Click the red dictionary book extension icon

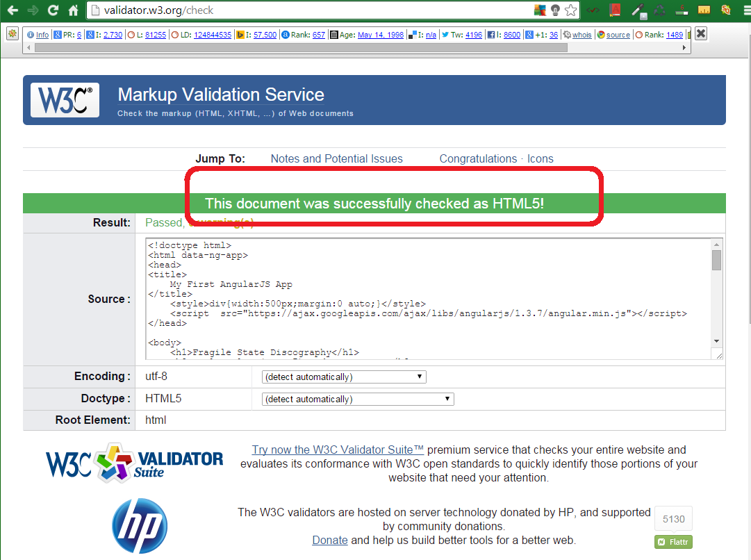tap(615, 10)
